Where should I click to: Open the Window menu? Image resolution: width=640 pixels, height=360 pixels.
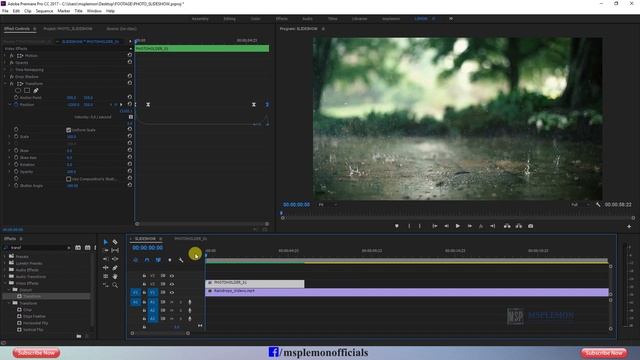coord(94,11)
